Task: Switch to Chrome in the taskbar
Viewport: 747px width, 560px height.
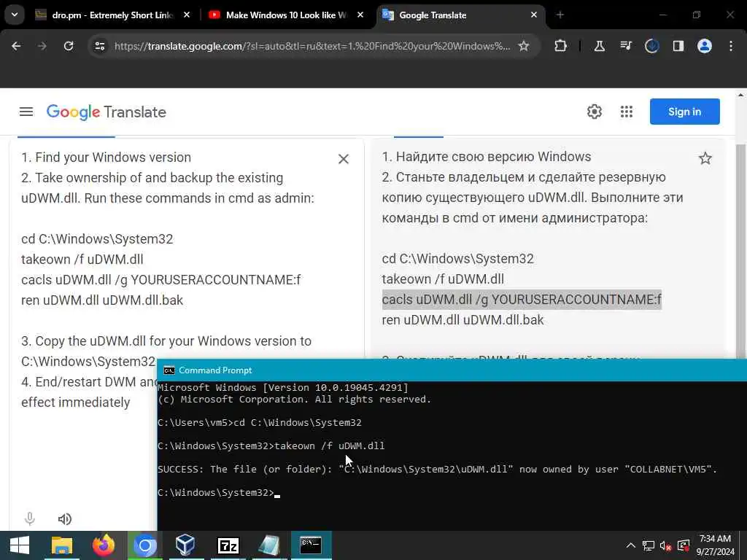Action: (x=145, y=545)
